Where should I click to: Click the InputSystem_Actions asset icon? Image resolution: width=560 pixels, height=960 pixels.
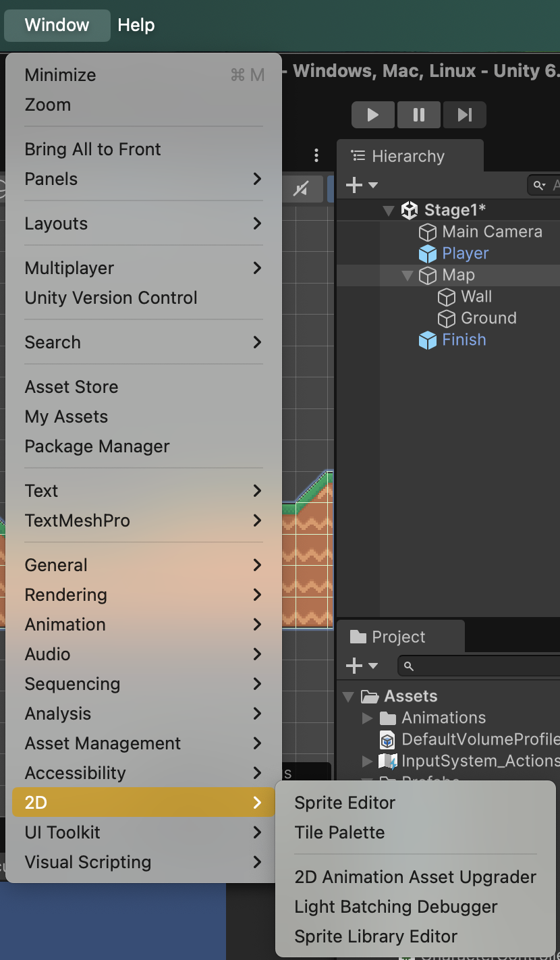(x=387, y=761)
